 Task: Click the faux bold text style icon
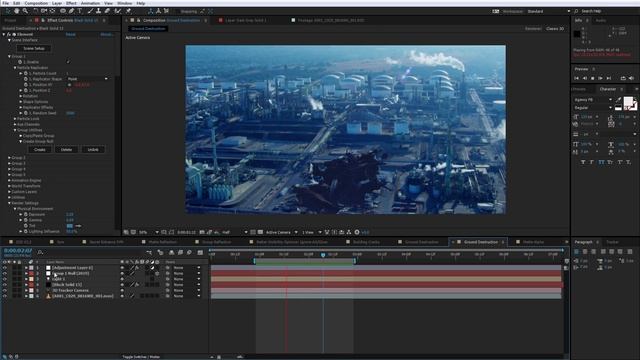coord(583,162)
